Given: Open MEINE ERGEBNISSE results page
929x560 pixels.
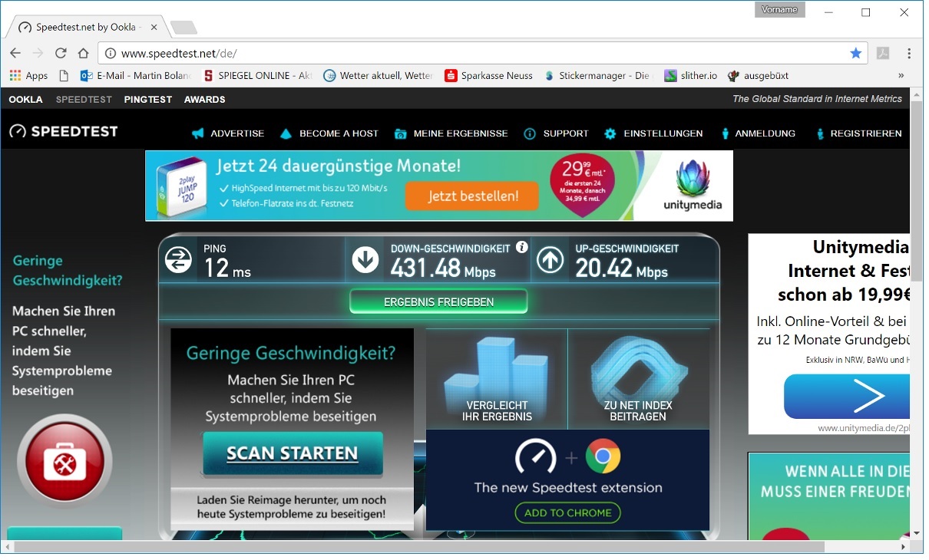Looking at the screenshot, I should click(461, 133).
